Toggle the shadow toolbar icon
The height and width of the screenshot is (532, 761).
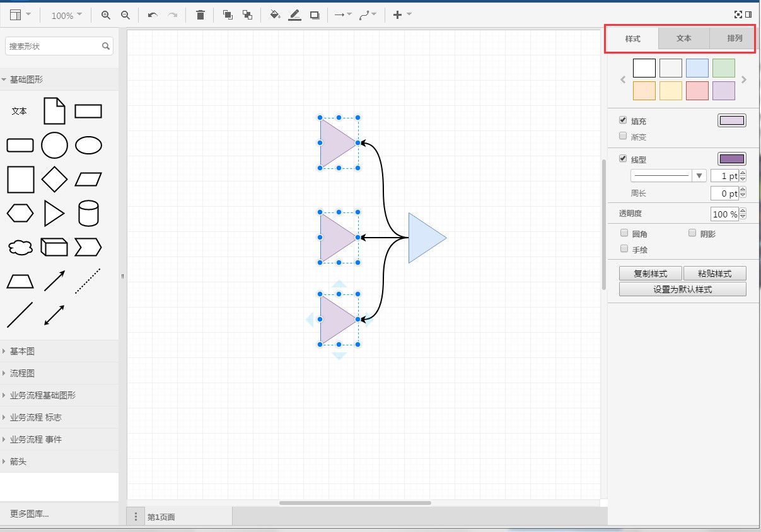(x=315, y=15)
